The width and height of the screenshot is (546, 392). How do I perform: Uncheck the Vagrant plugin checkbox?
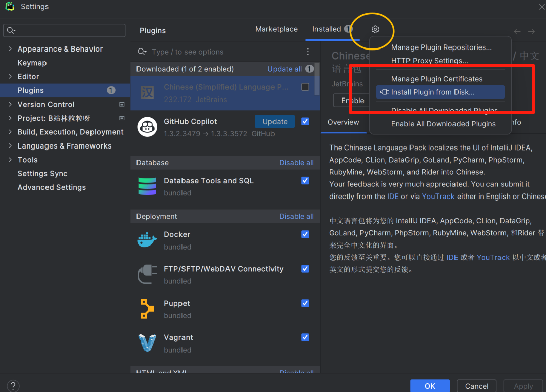tap(305, 337)
